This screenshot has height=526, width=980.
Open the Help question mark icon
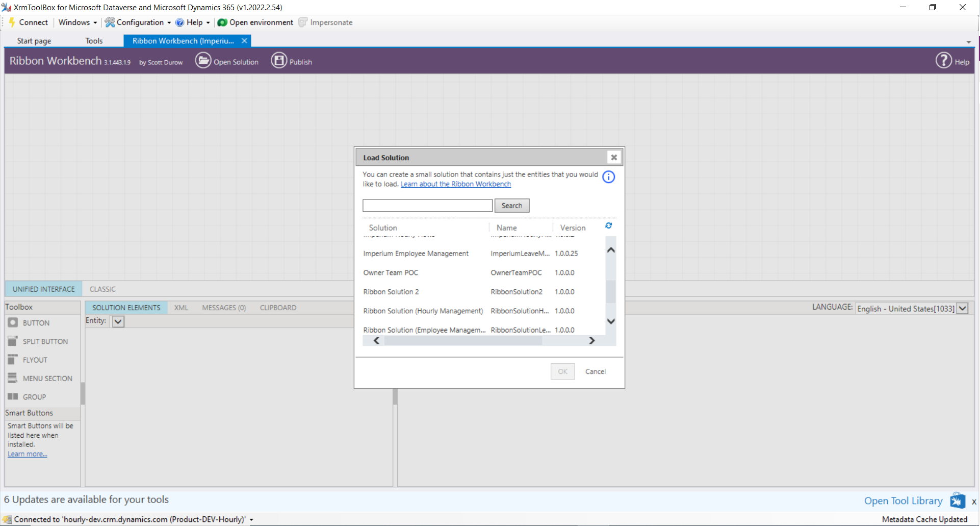pos(943,61)
